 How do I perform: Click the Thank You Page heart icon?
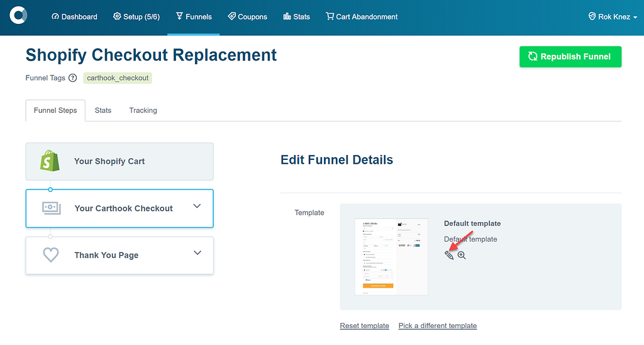(51, 255)
